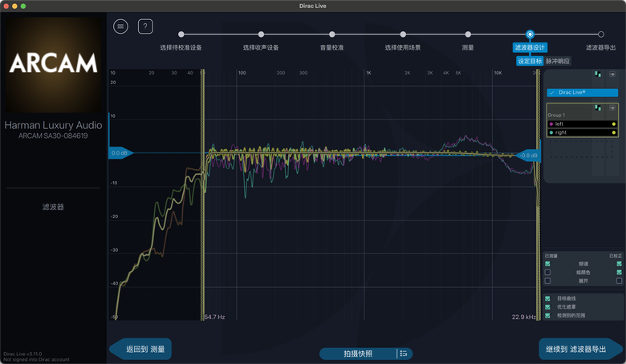Screen dimensions: 626x364
Task: Select right channel row in Group 1
Action: (583, 132)
